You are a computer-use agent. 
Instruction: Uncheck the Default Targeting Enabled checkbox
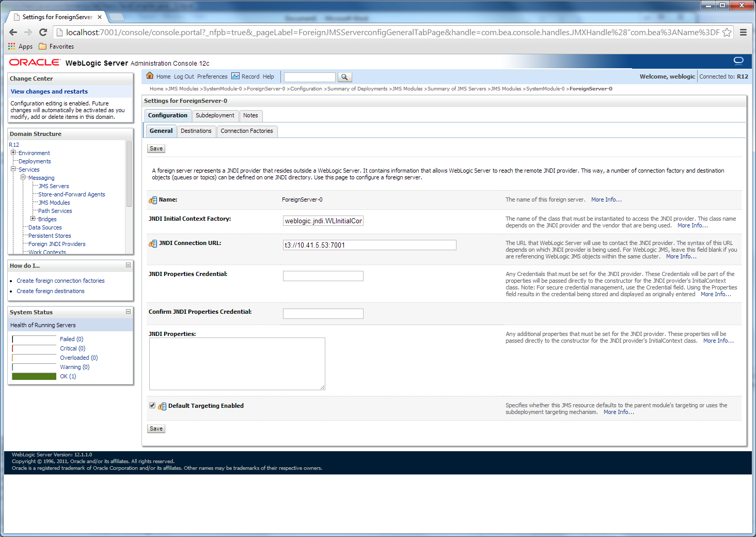click(x=152, y=406)
